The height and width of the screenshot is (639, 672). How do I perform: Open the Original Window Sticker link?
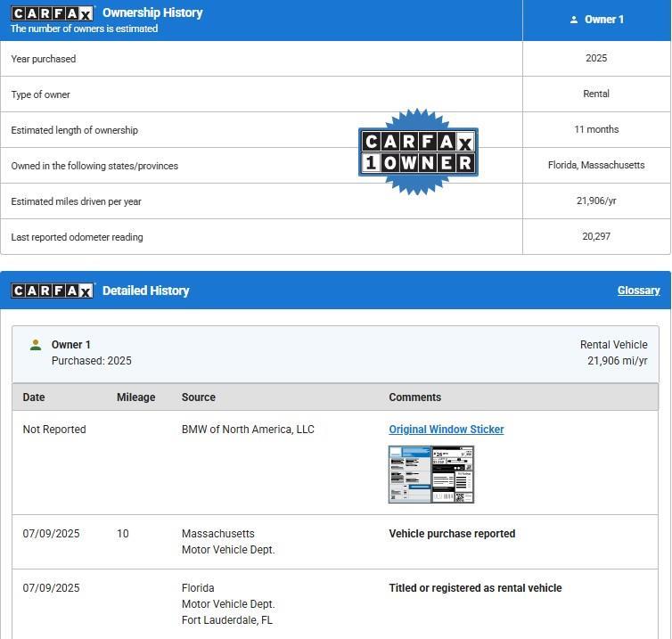tap(447, 430)
